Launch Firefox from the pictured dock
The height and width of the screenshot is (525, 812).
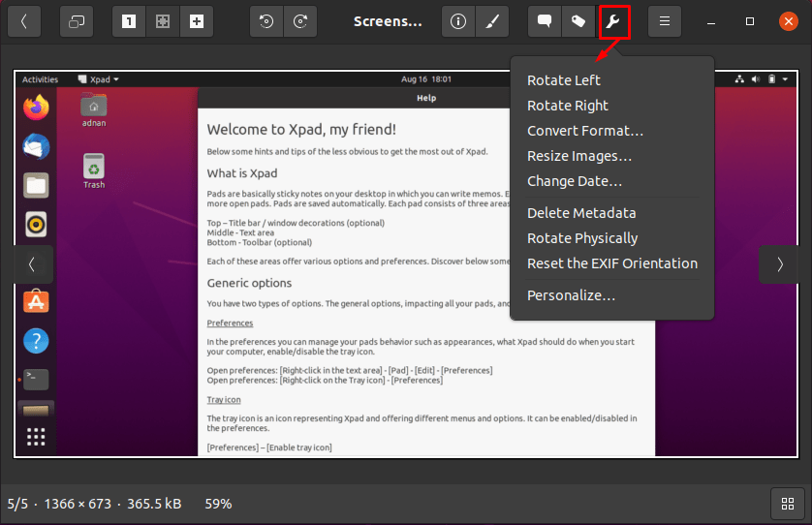pyautogui.click(x=36, y=108)
